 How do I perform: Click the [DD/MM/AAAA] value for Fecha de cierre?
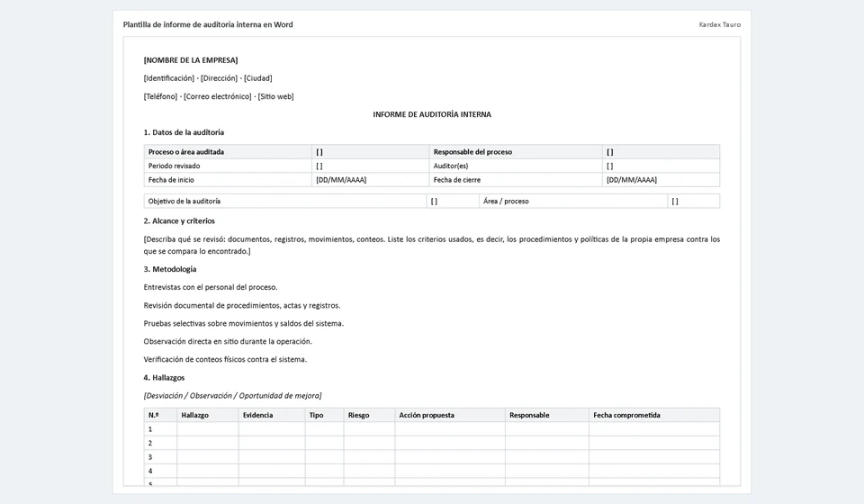632,180
